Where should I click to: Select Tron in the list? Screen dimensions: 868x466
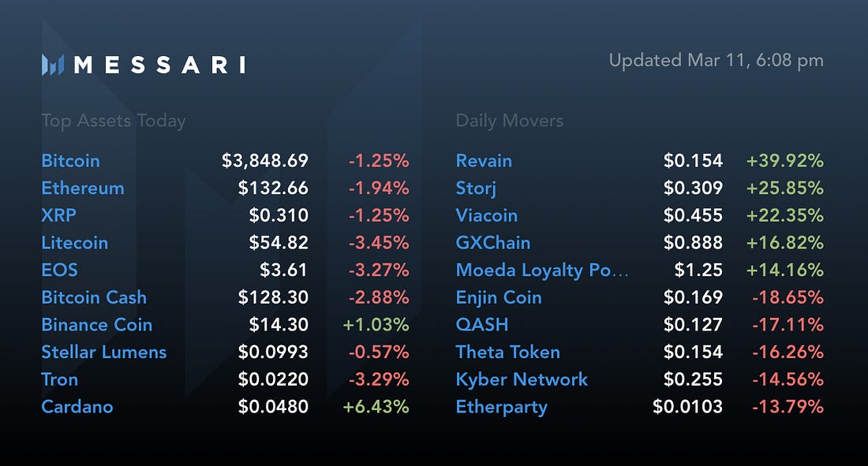(60, 380)
